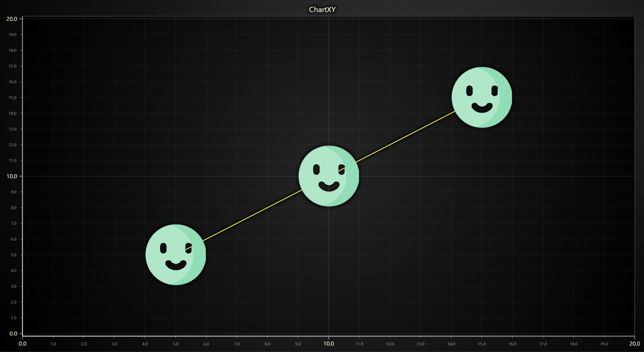
Task: Click the Y-axis label 14.0
Action: pos(13,113)
